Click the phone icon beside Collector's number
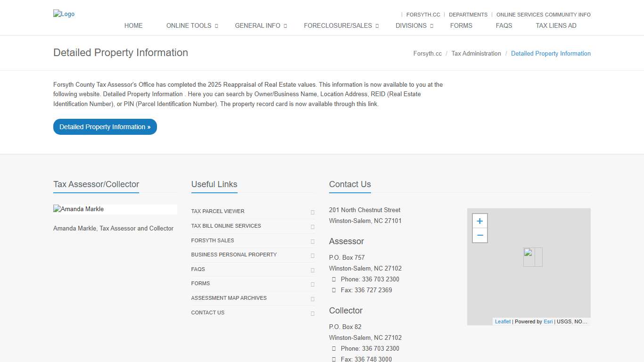 tap(334, 348)
